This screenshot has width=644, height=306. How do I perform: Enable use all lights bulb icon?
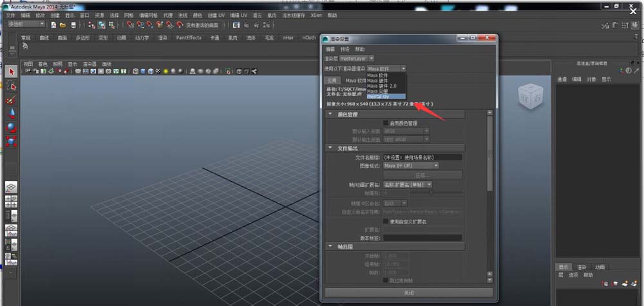click(x=166, y=71)
